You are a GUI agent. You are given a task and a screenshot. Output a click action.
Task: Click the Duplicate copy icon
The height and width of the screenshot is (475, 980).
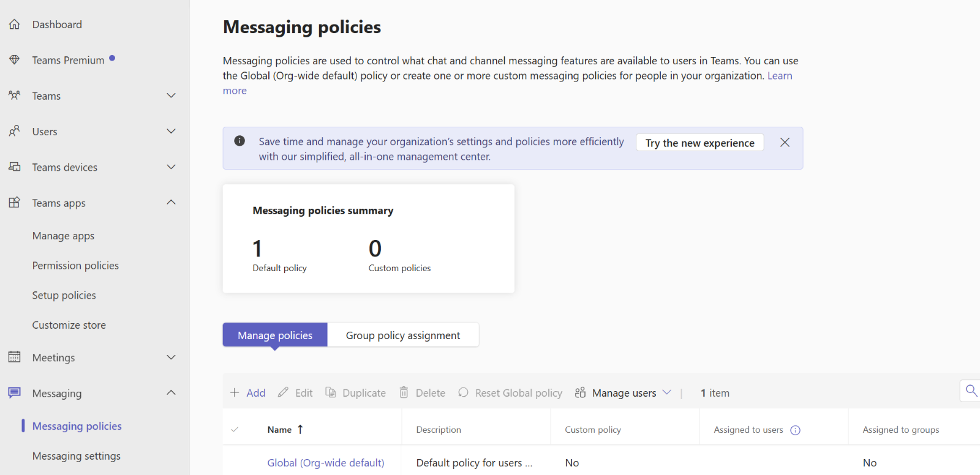331,392
